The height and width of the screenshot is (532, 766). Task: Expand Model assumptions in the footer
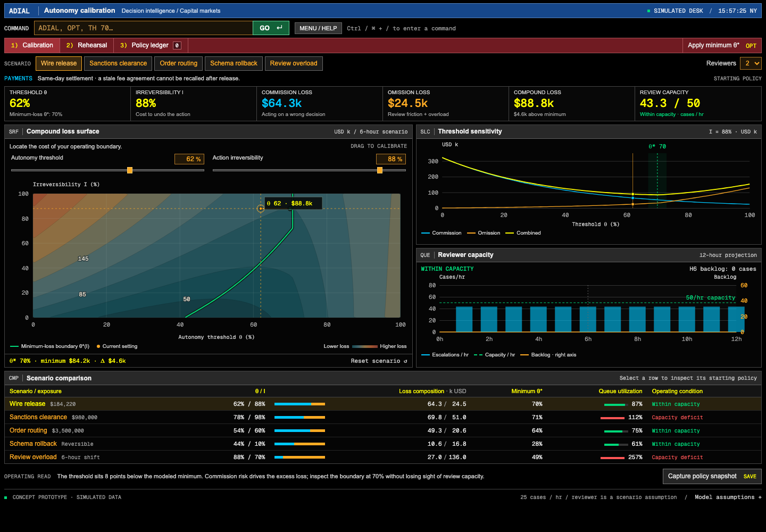click(x=728, y=497)
